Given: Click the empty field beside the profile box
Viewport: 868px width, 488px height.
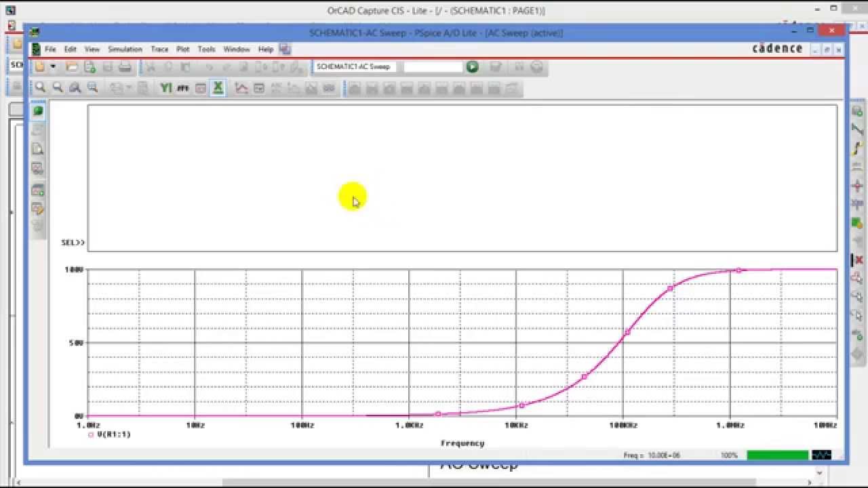Looking at the screenshot, I should tap(433, 66).
